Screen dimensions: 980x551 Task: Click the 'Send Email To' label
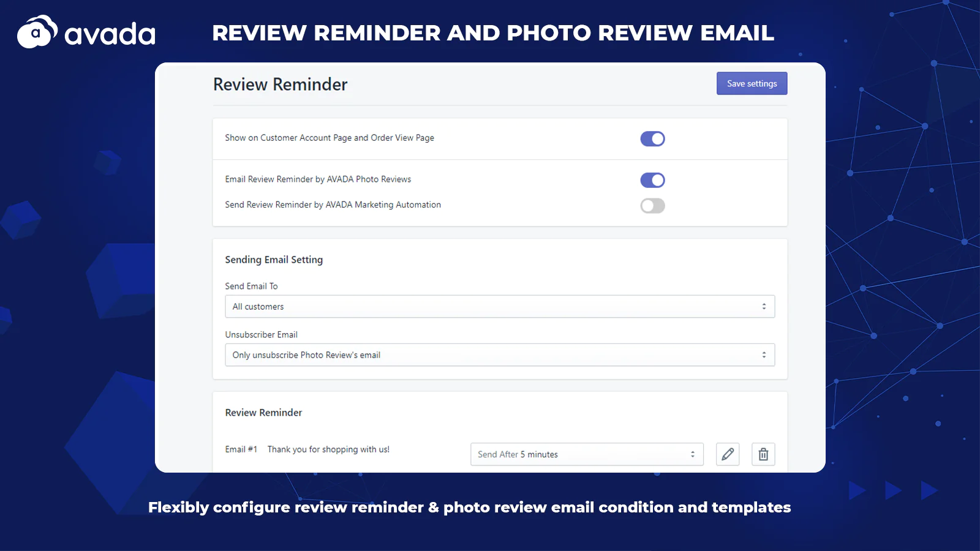[x=251, y=286]
